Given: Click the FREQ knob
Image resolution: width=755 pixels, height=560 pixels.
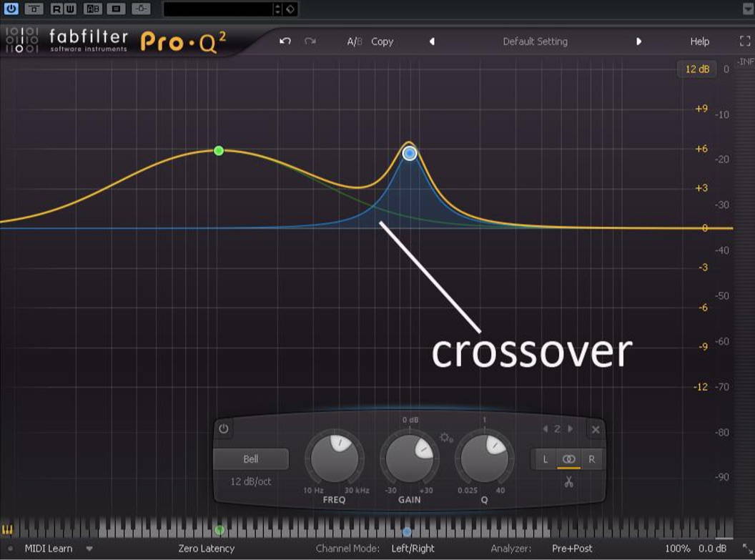Looking at the screenshot, I should point(335,458).
